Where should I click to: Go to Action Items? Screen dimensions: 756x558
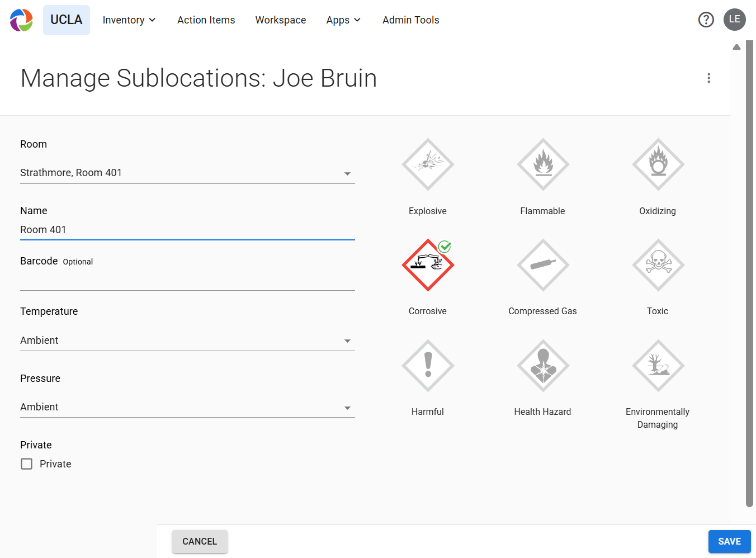pyautogui.click(x=206, y=20)
